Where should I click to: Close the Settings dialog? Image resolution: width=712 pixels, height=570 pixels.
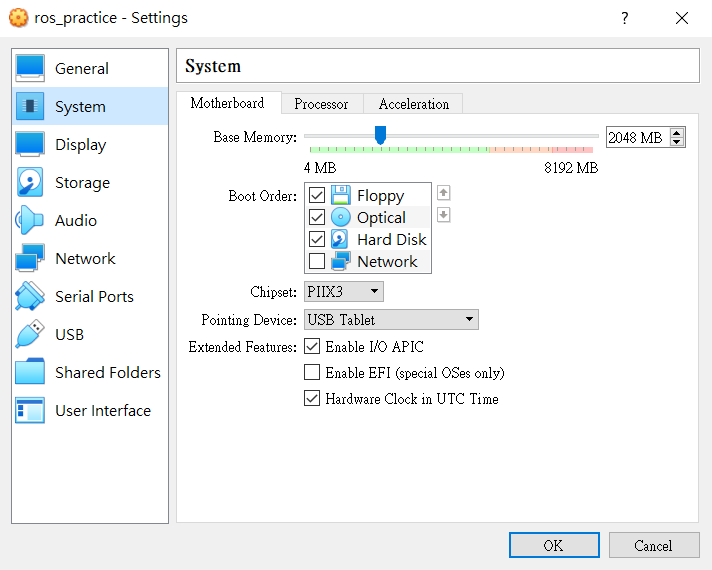click(x=682, y=18)
